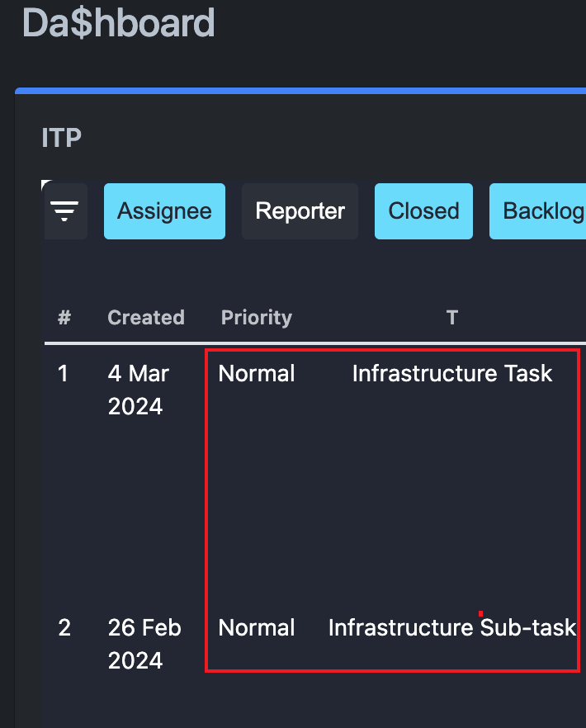Select the Normal priority of row 2

tap(256, 628)
